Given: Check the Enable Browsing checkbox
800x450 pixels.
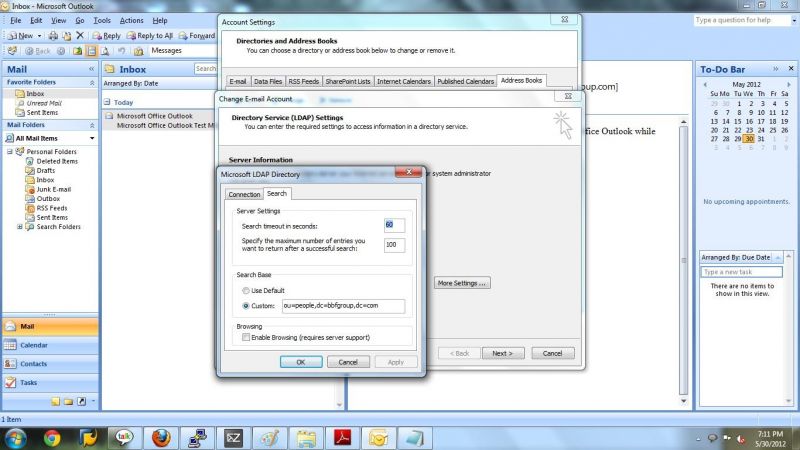Looking at the screenshot, I should (246, 337).
